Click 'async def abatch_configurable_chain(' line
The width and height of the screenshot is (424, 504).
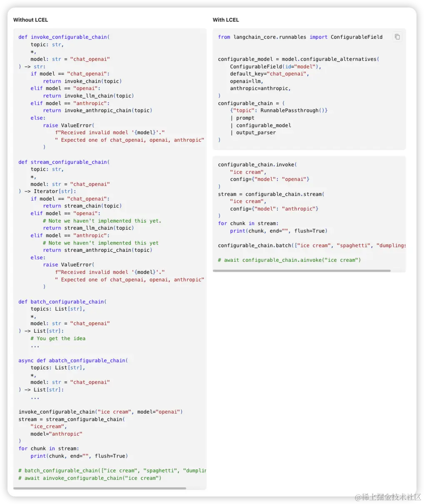73,361
